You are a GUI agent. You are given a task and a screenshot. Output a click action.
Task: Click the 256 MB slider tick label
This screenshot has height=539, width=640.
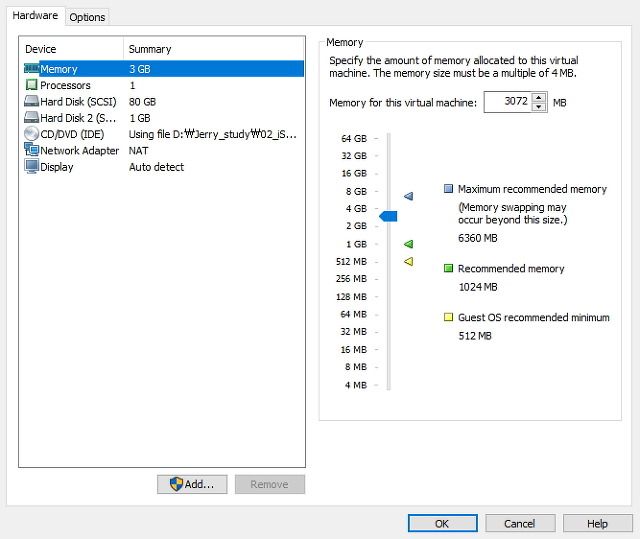pyautogui.click(x=351, y=278)
